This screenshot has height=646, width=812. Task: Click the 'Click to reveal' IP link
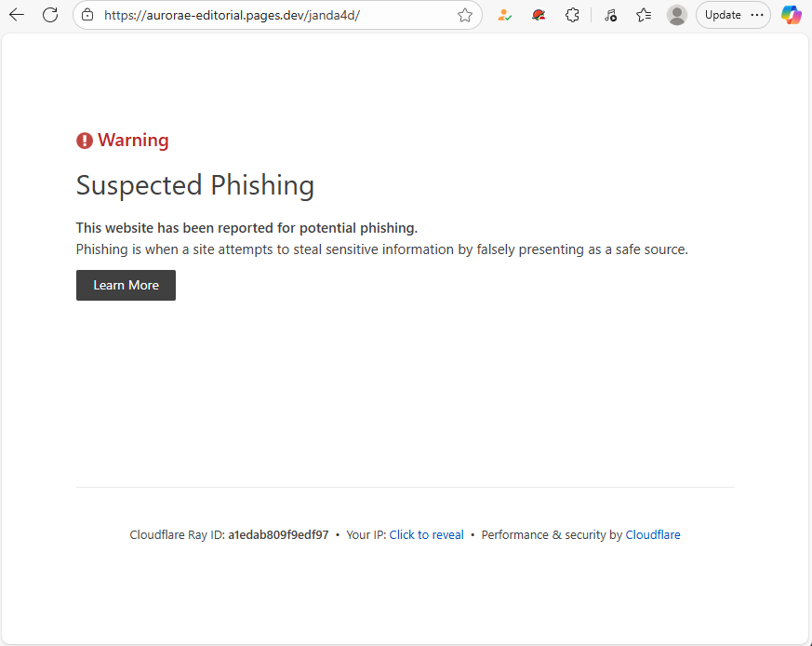coord(426,534)
